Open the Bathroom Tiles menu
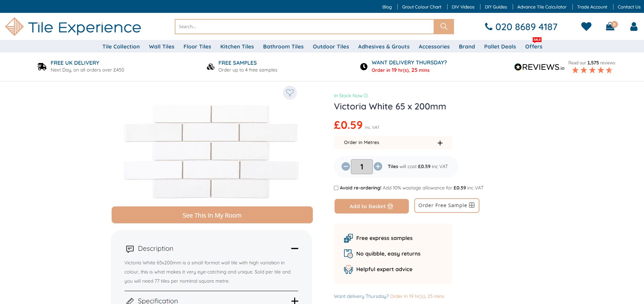Viewport: 644px width, 304px height. pyautogui.click(x=283, y=46)
